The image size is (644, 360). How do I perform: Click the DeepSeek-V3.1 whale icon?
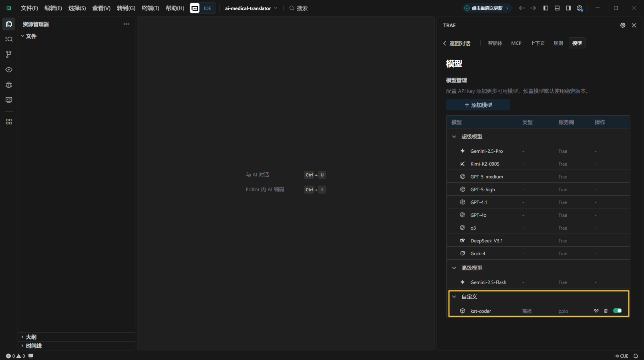463,240
